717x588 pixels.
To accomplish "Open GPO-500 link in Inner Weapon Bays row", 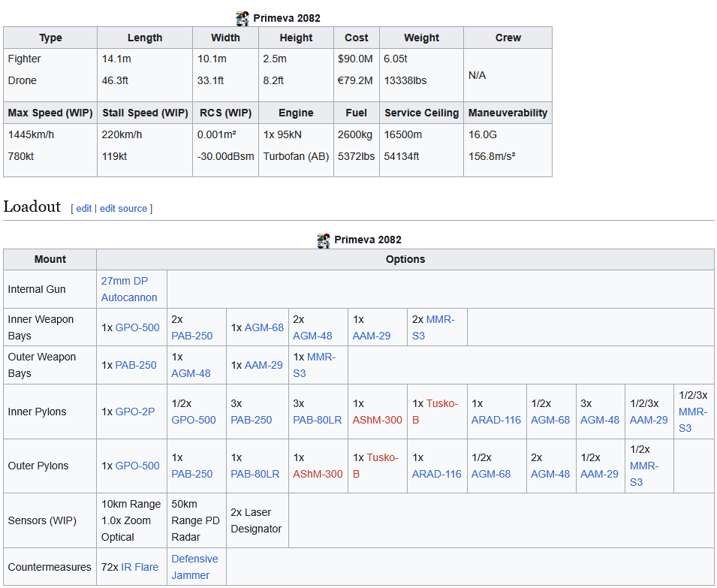I will point(137,328).
